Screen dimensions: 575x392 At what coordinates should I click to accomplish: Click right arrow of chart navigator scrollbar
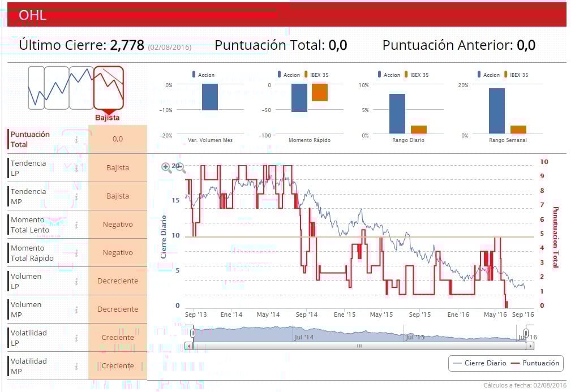[x=530, y=346]
